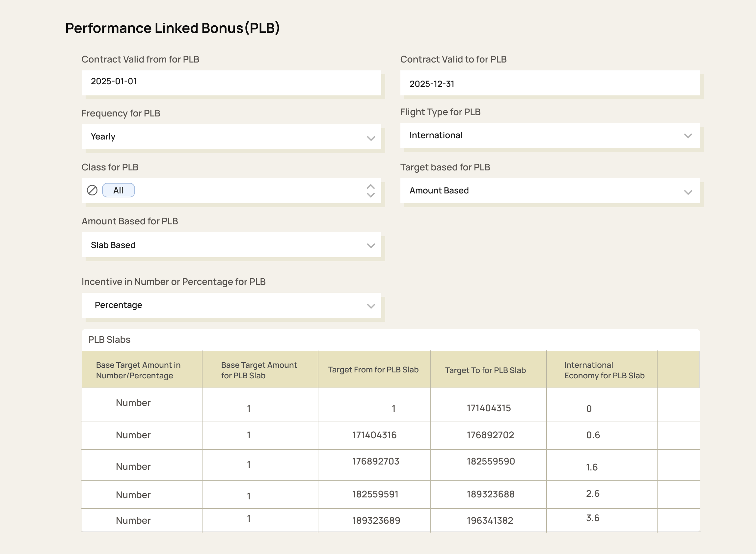Select the International Economy value 0.6
This screenshot has height=554, width=756.
(593, 435)
